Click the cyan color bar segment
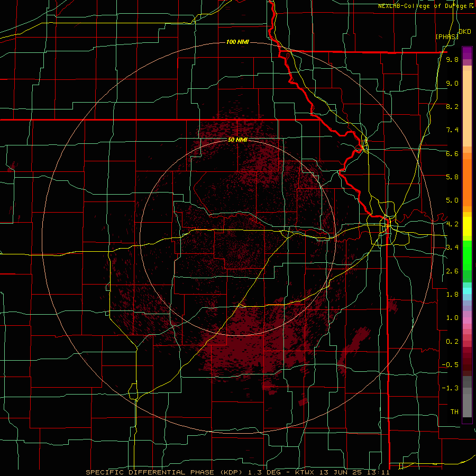This screenshot has height=476, width=476. coord(467,291)
